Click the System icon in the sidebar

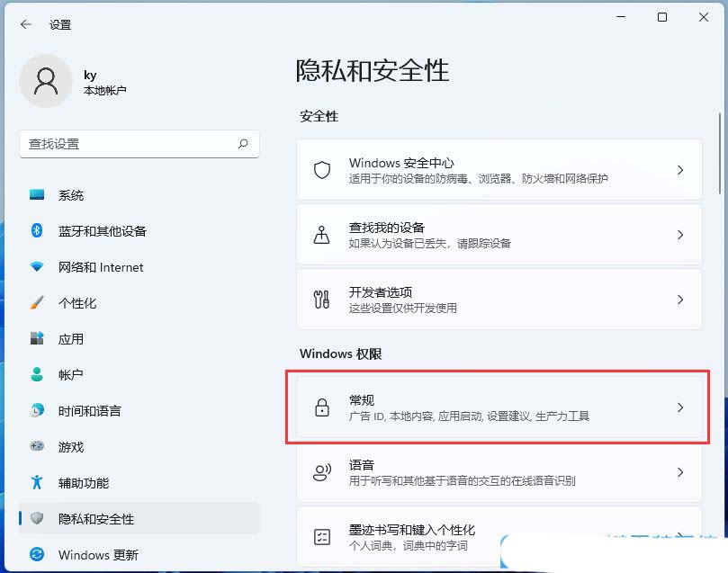[37, 195]
